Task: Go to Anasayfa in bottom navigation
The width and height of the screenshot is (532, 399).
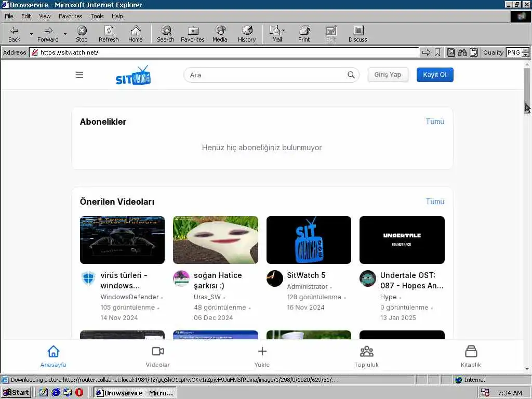Action: [x=54, y=356]
